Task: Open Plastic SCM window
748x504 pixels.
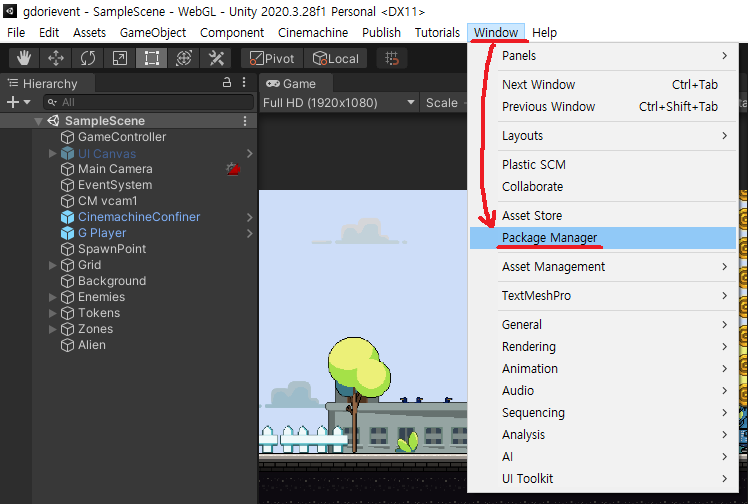Action: click(x=603, y=165)
